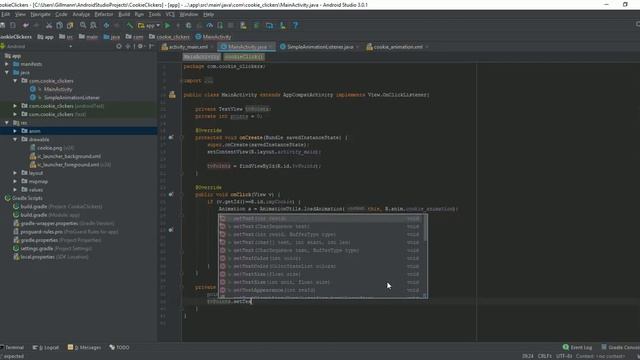This screenshot has height=360, width=640.
Task: Click the override gutter icon beside onClick
Action: point(171,194)
